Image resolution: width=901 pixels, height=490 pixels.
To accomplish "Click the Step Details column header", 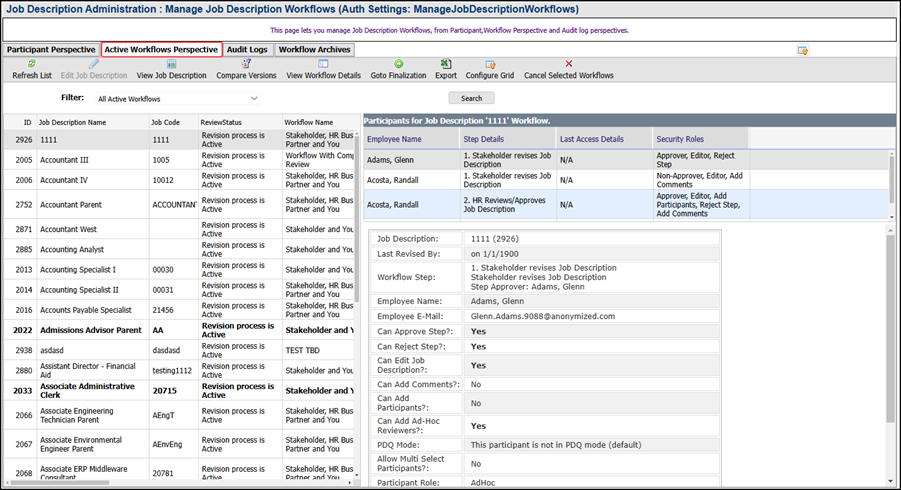I will pos(508,139).
